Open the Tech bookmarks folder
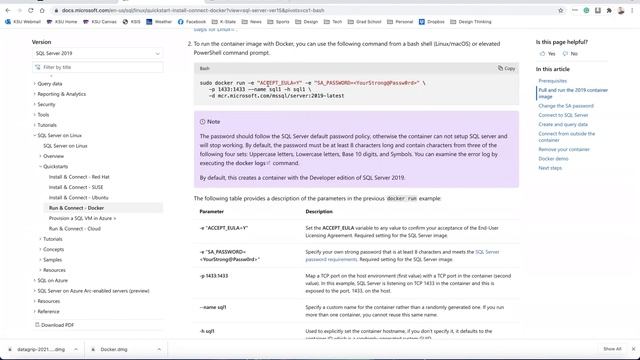Screen dimensions: 640x360 (x=333, y=22)
